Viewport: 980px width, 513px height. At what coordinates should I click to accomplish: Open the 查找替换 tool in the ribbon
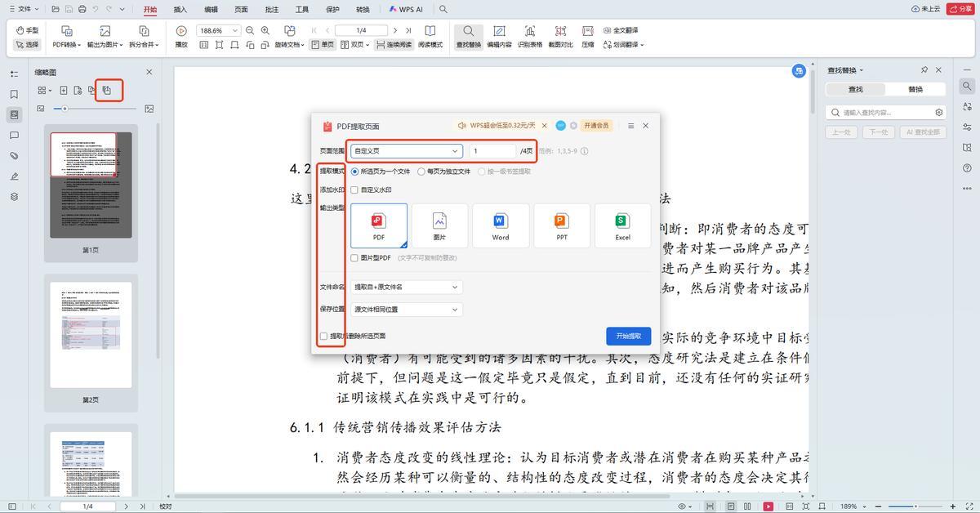coord(468,31)
